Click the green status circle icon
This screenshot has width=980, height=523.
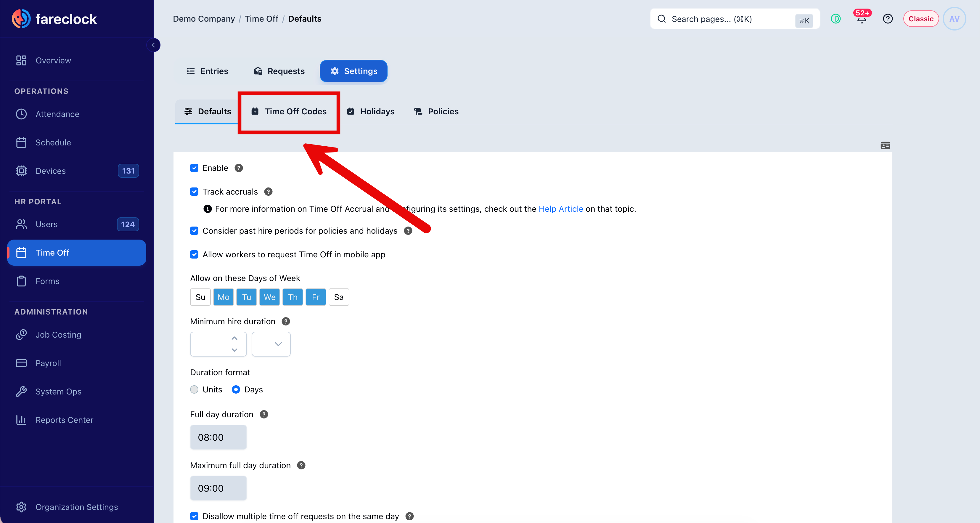pyautogui.click(x=836, y=19)
